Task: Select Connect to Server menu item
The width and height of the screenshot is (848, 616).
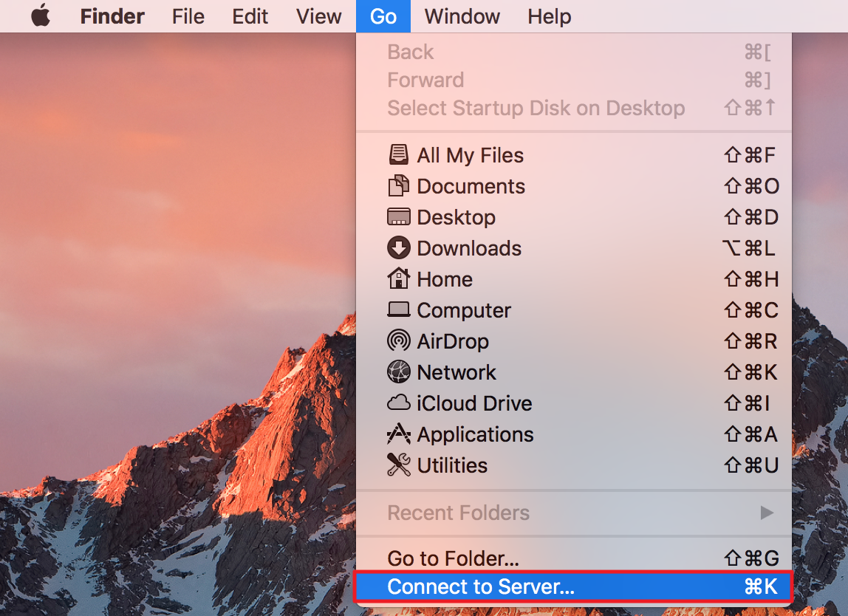Action: point(573,586)
